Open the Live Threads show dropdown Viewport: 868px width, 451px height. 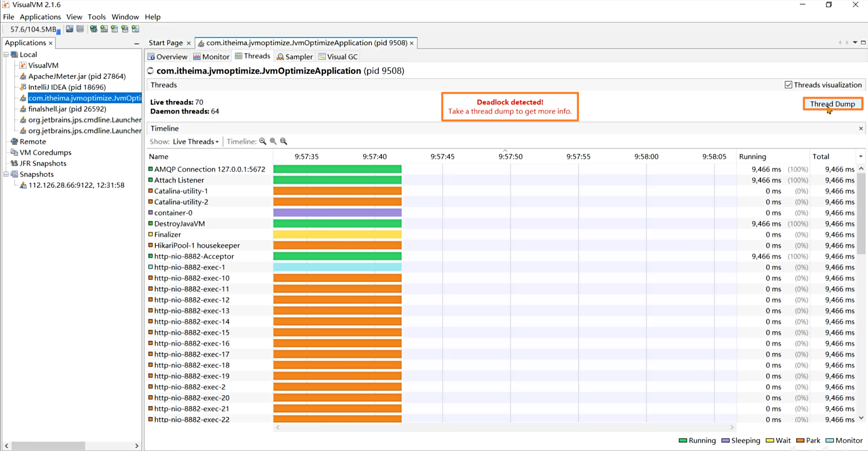[196, 141]
